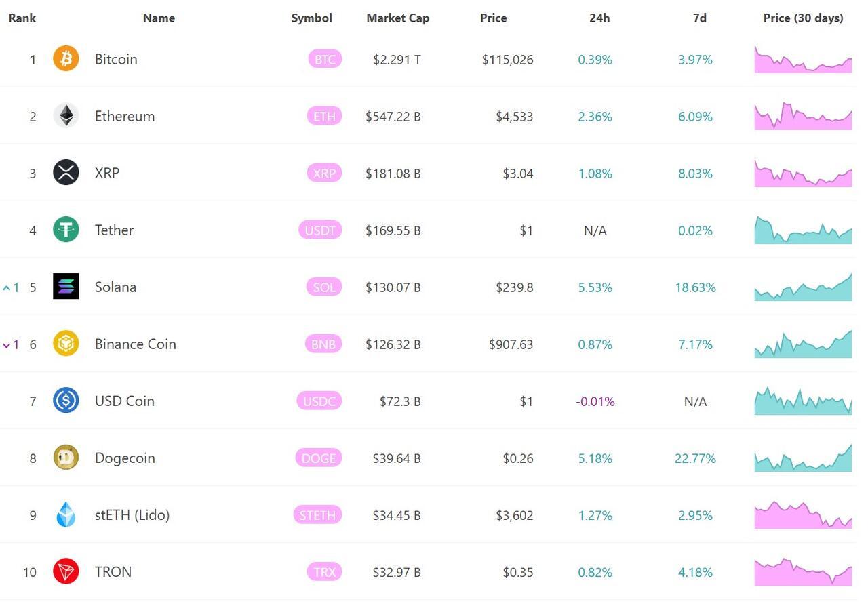The width and height of the screenshot is (868, 606).
Task: Sort by the 24h change header
Action: pos(599,18)
